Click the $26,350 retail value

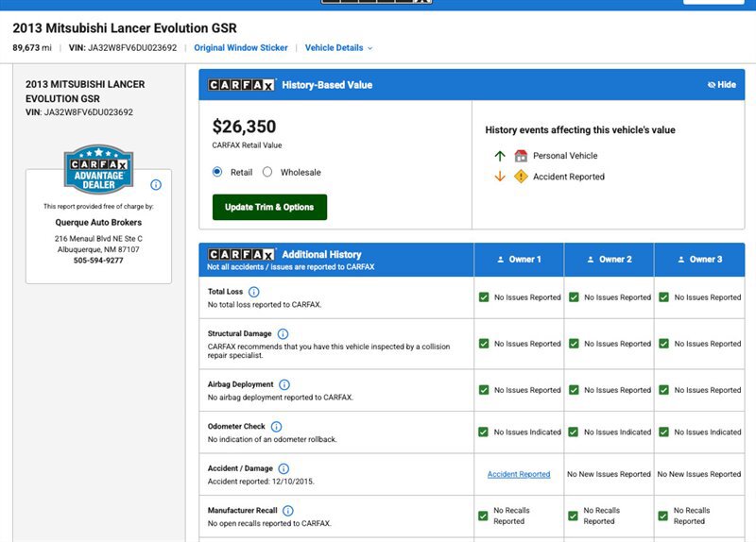coord(244,127)
